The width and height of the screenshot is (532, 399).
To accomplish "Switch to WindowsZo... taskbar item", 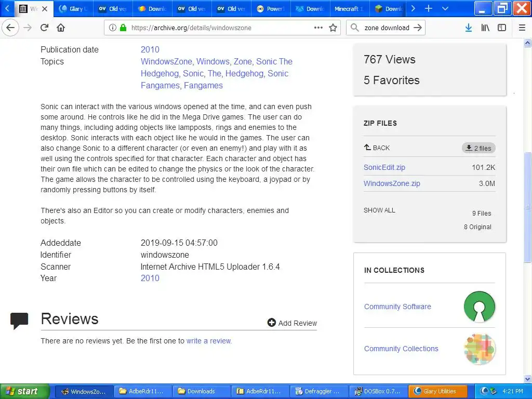I will pyautogui.click(x=84, y=391).
